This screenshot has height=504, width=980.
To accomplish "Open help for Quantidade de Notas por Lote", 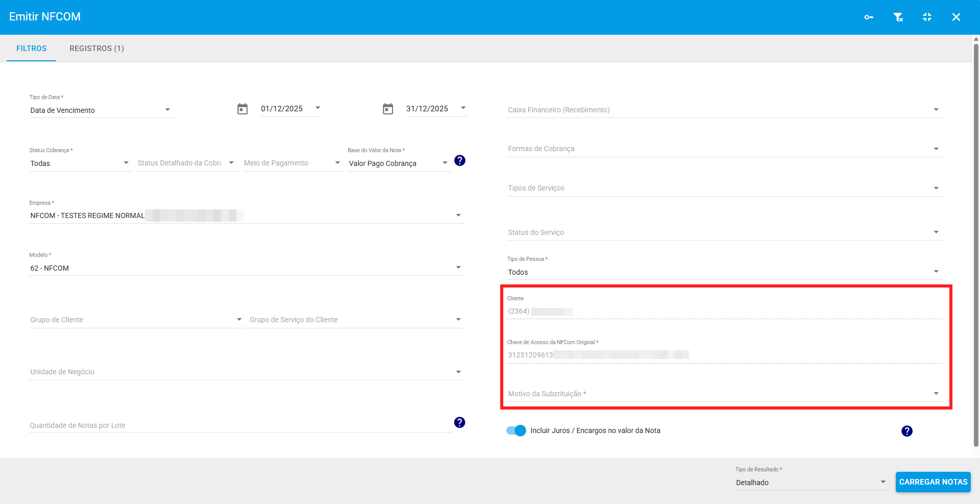I will [460, 422].
